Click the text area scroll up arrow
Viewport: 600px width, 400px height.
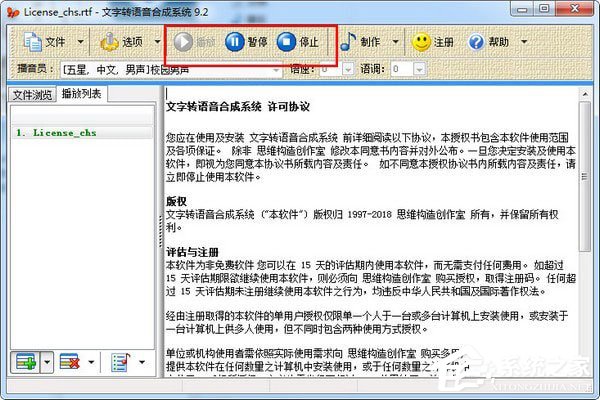[585, 94]
